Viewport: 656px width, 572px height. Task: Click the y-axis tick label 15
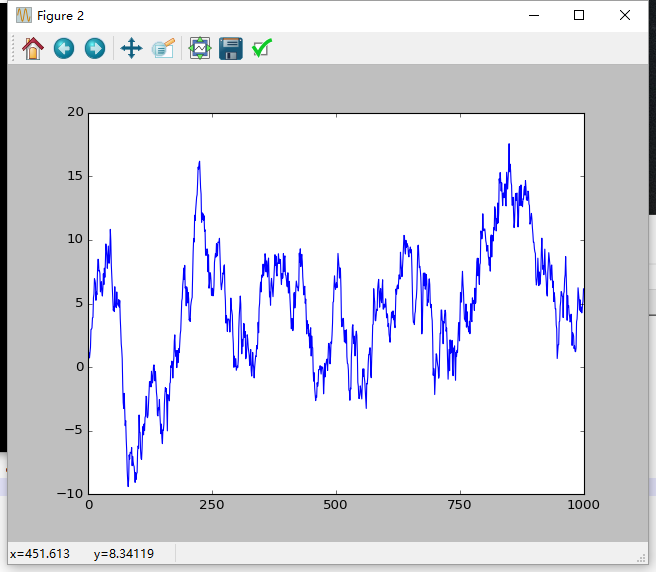click(76, 176)
